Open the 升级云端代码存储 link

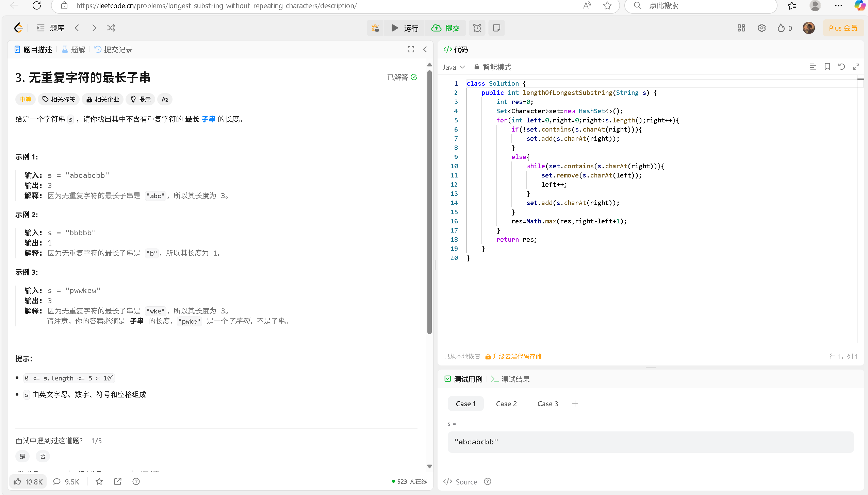pos(517,356)
